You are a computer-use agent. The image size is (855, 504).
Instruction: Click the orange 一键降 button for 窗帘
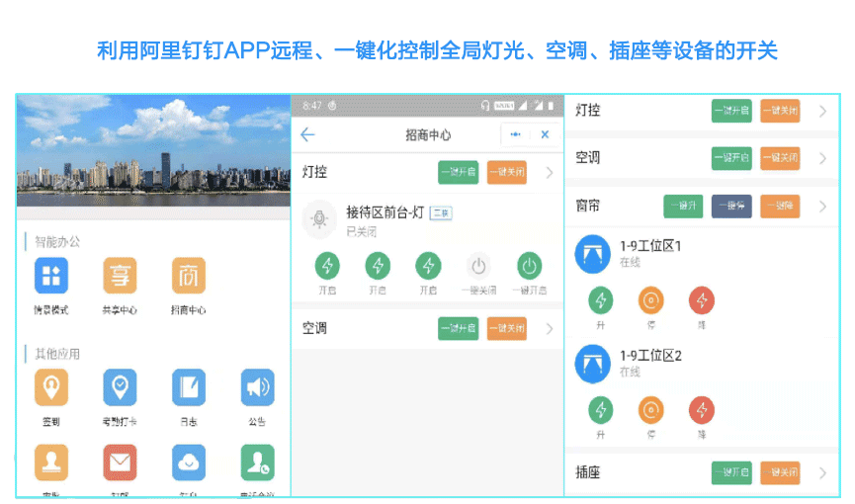(780, 207)
